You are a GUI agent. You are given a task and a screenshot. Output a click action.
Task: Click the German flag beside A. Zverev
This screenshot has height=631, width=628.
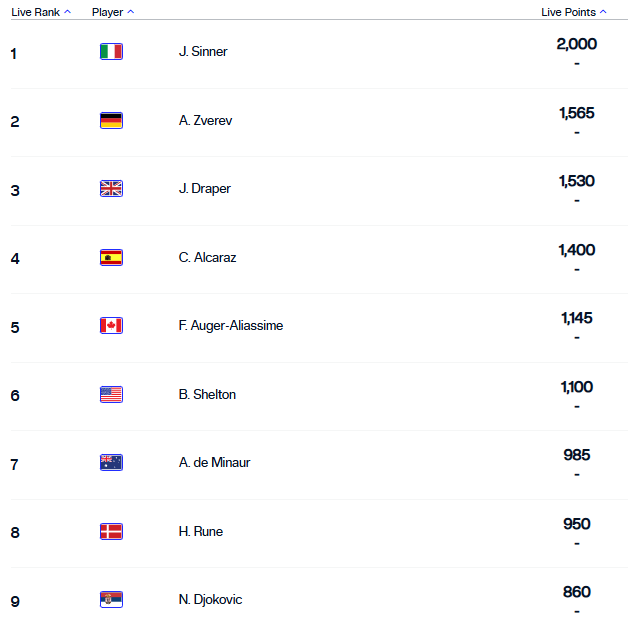(111, 120)
